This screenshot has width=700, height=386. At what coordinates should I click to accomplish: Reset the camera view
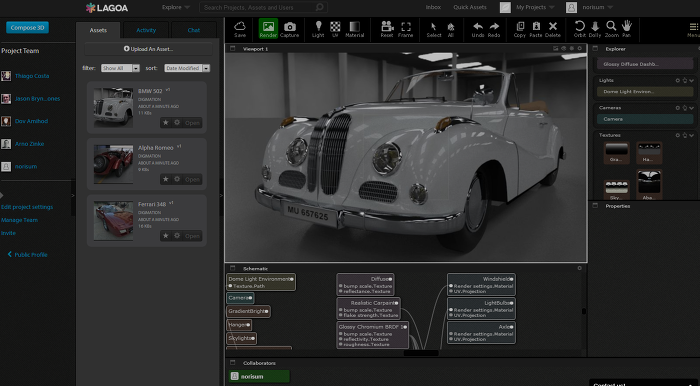point(387,29)
